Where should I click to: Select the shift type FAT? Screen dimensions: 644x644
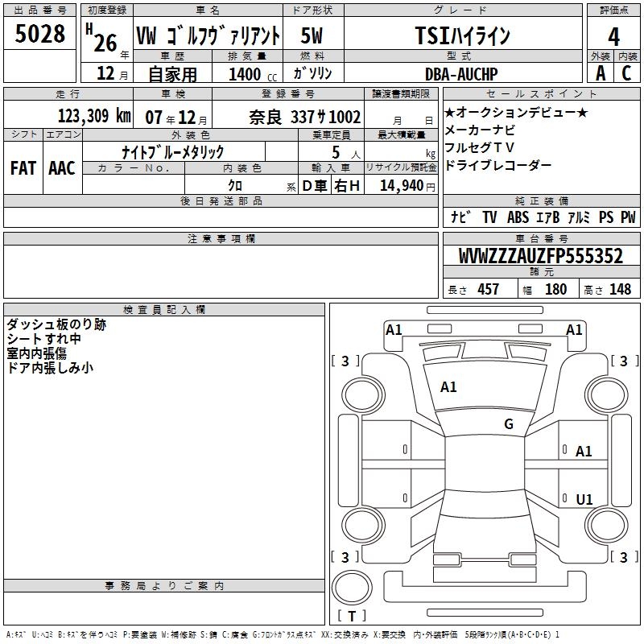23,168
